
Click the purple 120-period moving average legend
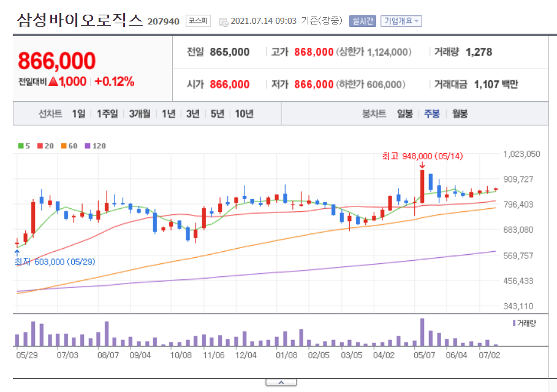[x=95, y=146]
